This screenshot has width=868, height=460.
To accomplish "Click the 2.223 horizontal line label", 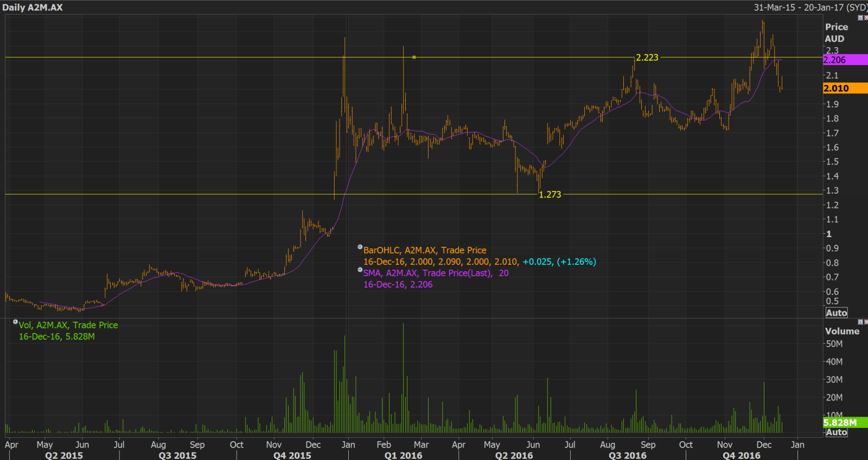I will [x=647, y=58].
